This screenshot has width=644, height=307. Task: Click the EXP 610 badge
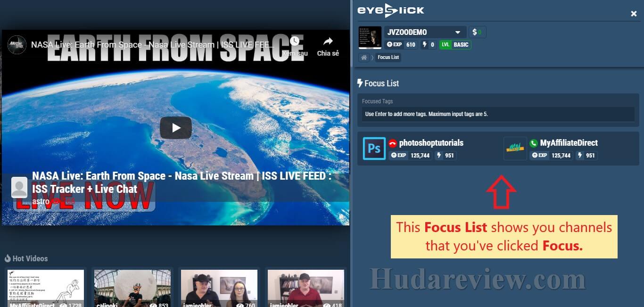401,45
